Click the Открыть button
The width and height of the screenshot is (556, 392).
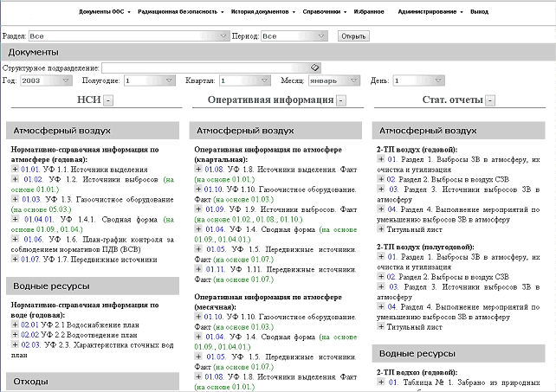353,36
